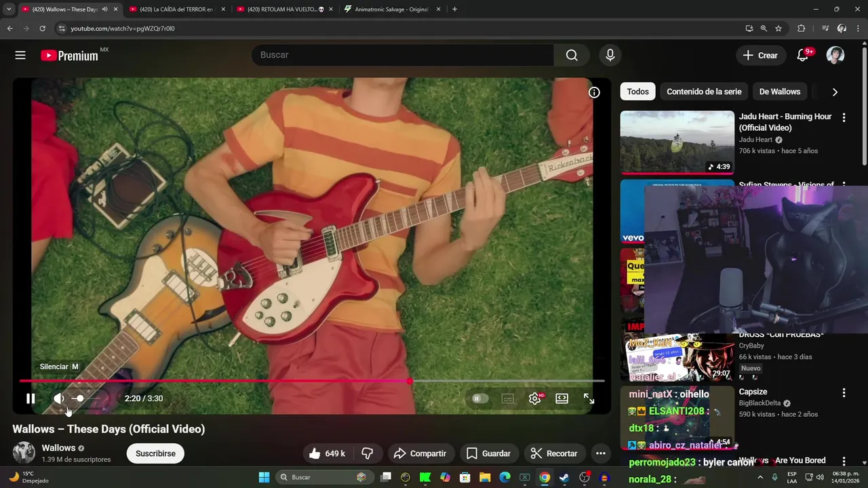Screen dimensions: 868x488
Task: Open the tab search dropdown arrow
Action: (x=9, y=9)
